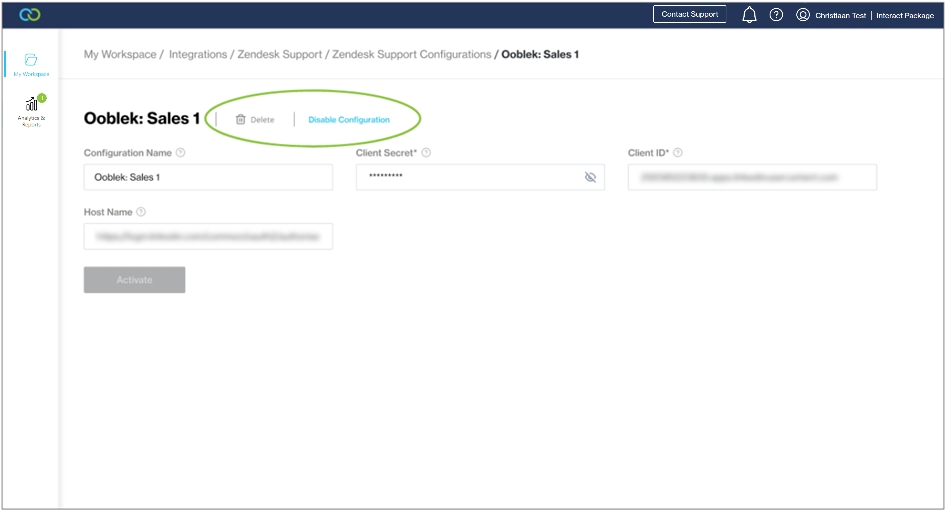Viewport: 946px width, 511px height.
Task: Click the Activate button
Action: (x=134, y=280)
